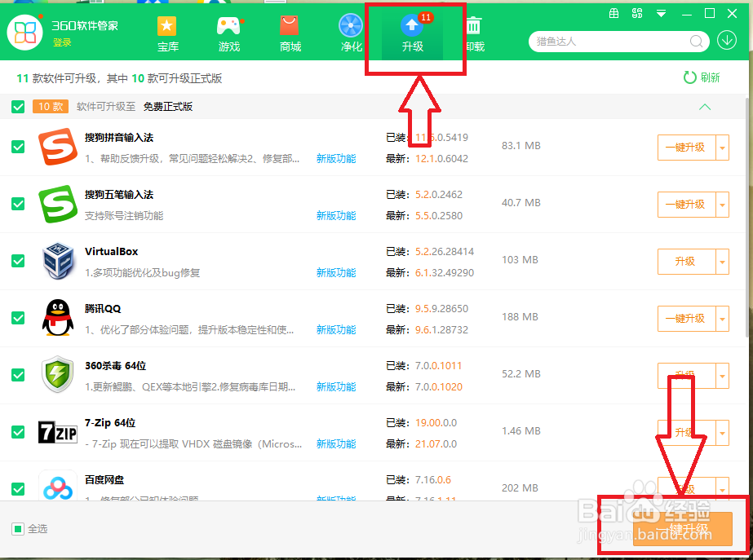The height and width of the screenshot is (560, 753).
Task: Uncheck 7-Zip 64位 checkbox
Action: coord(18,432)
